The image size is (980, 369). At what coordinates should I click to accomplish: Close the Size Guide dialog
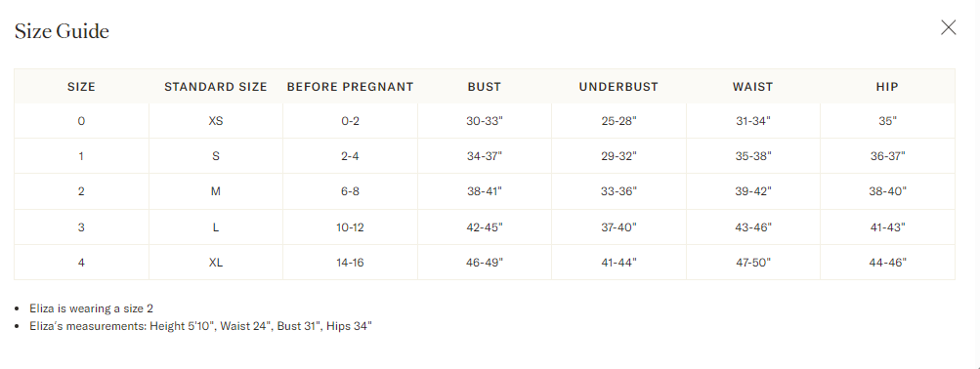pos(948,27)
